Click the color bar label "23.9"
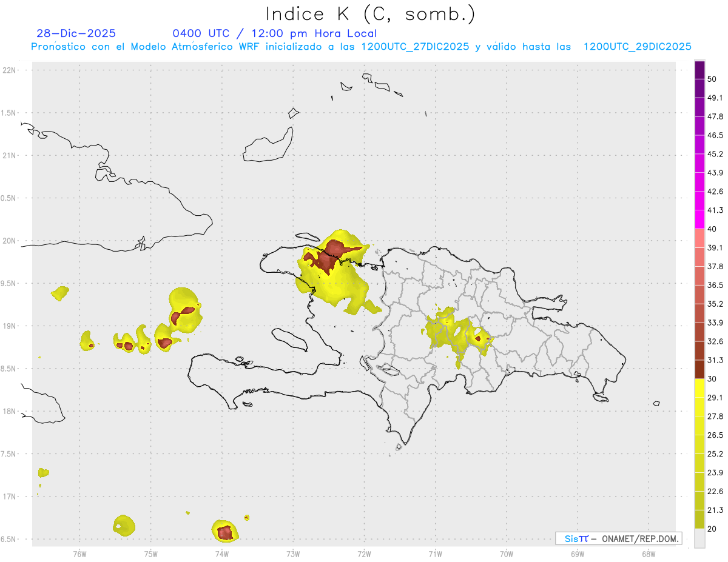 715,472
